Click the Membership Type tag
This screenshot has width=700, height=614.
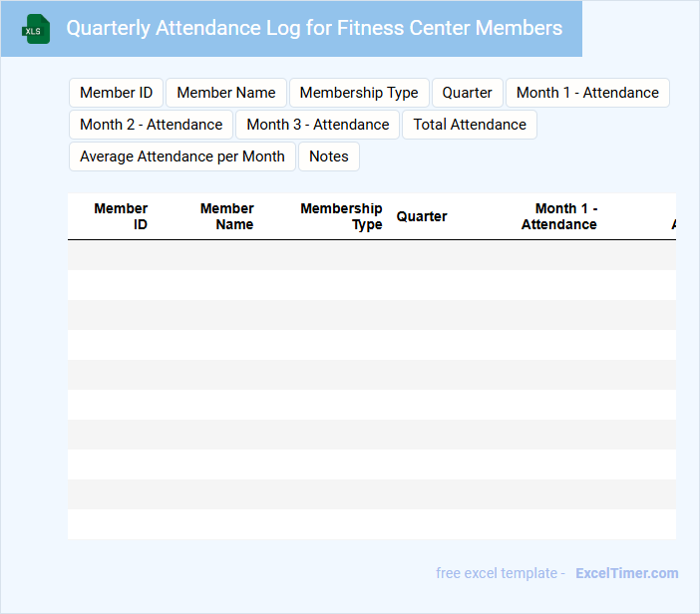coord(359,93)
